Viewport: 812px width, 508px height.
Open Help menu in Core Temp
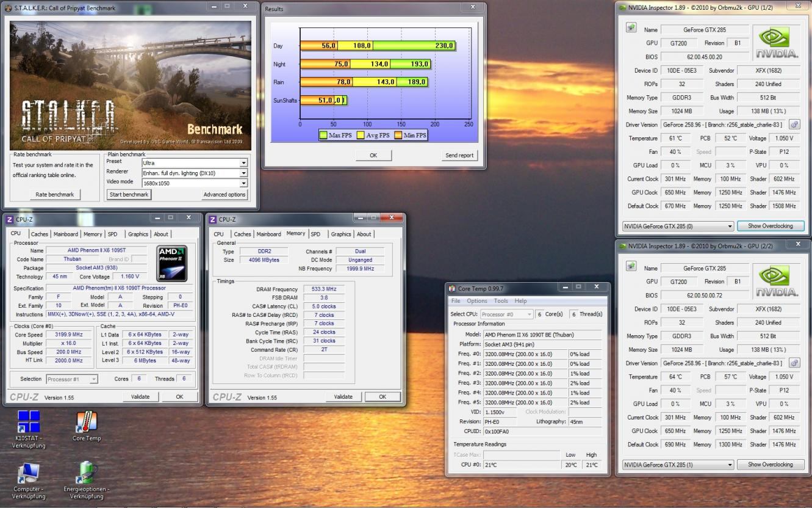(x=520, y=301)
